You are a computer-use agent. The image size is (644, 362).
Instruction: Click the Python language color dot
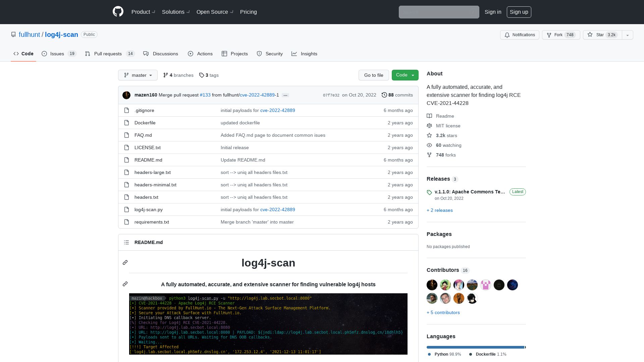click(x=429, y=354)
